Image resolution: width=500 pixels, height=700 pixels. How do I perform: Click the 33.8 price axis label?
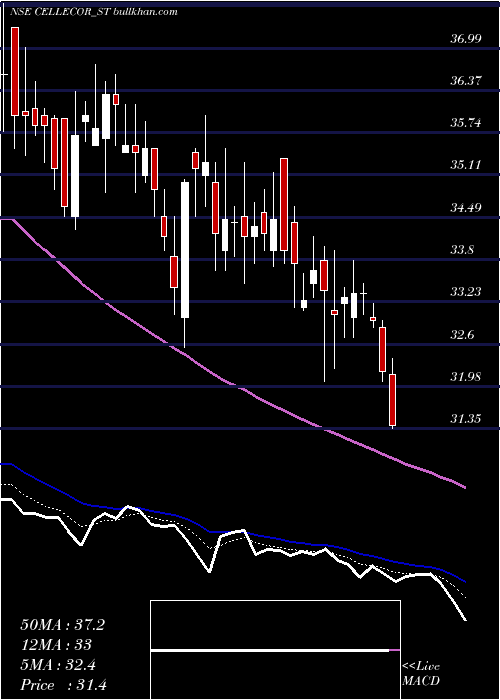point(462,250)
